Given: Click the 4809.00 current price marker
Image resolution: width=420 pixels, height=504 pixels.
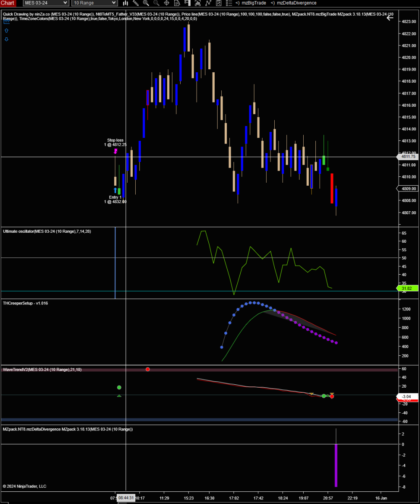Looking at the screenshot, I should (408, 189).
